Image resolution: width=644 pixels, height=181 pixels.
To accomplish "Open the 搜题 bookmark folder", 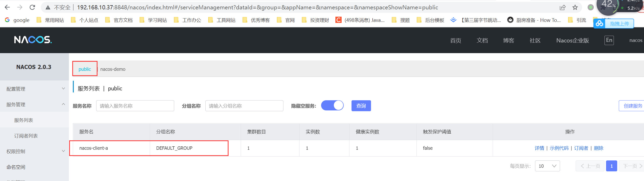I will [401, 20].
